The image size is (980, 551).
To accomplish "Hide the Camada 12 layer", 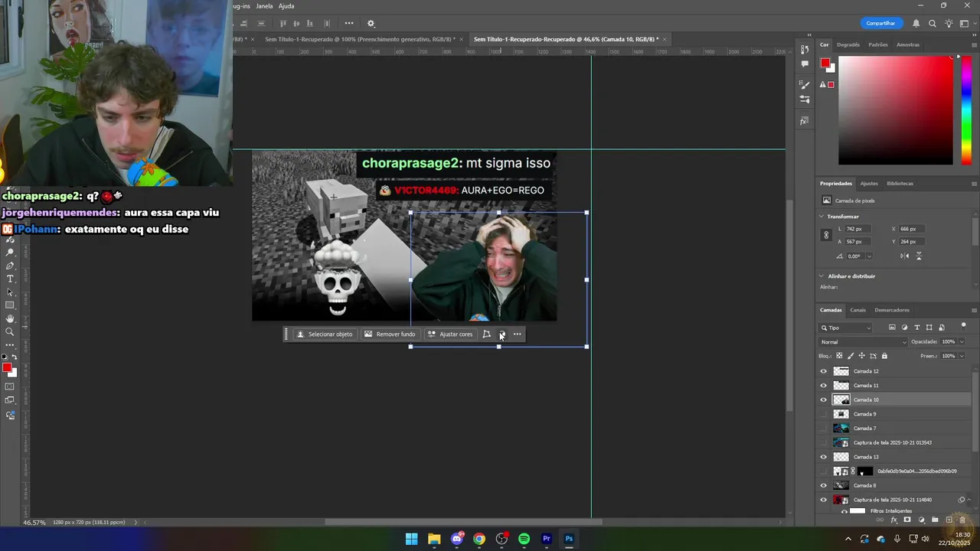I will click(824, 371).
